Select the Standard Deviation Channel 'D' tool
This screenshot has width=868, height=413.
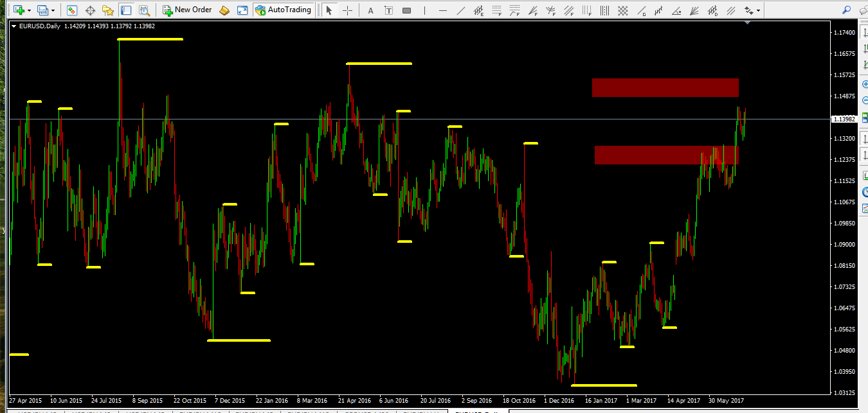pos(712,10)
